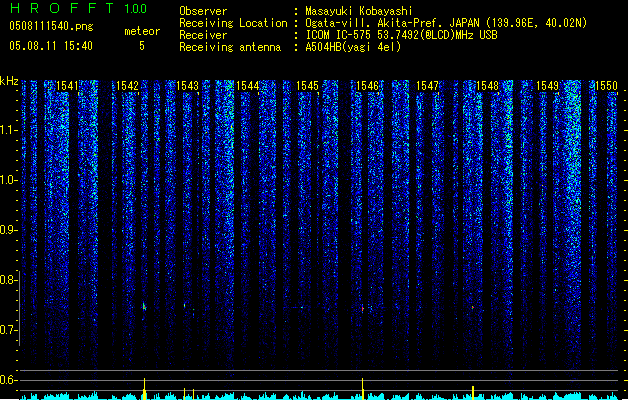This screenshot has width=629, height=400.
Task: Click the kHz axis unit label
Action: click(9, 81)
